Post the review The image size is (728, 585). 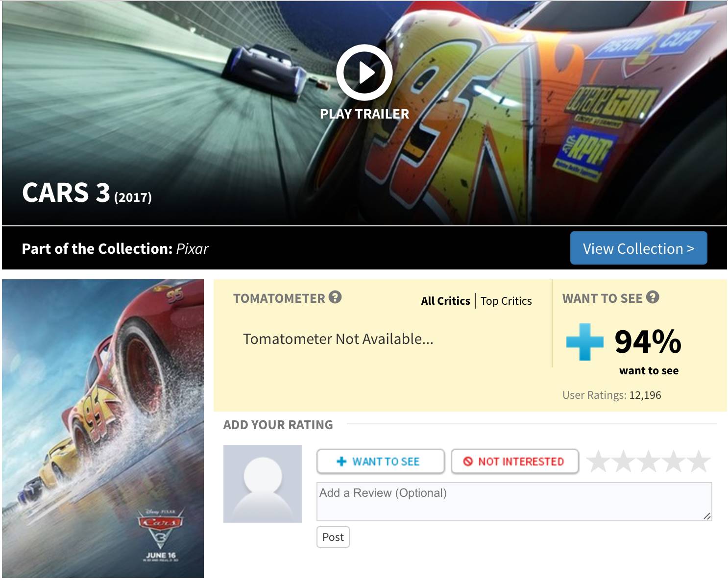pyautogui.click(x=333, y=537)
